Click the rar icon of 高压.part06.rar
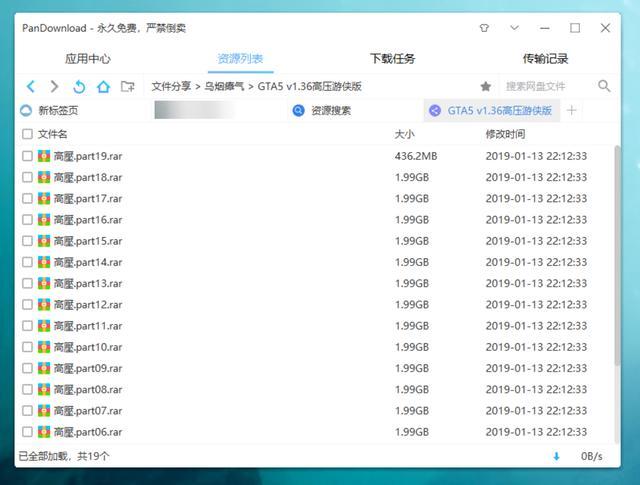This screenshot has height=485, width=640. (44, 432)
